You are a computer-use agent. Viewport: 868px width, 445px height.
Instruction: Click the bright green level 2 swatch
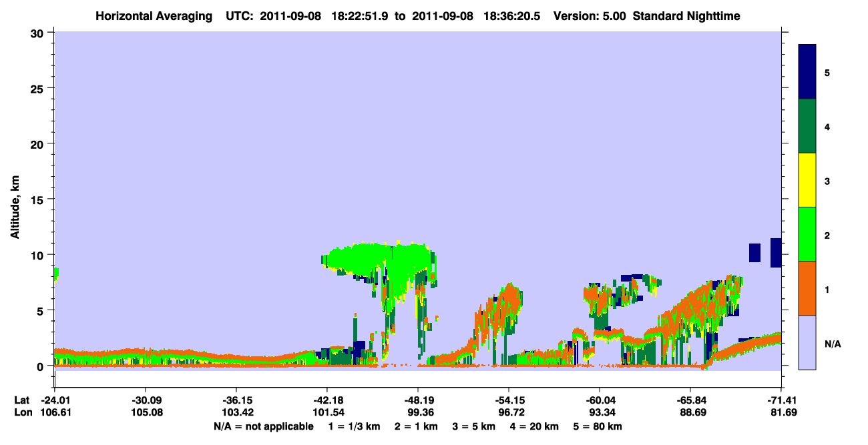(807, 234)
